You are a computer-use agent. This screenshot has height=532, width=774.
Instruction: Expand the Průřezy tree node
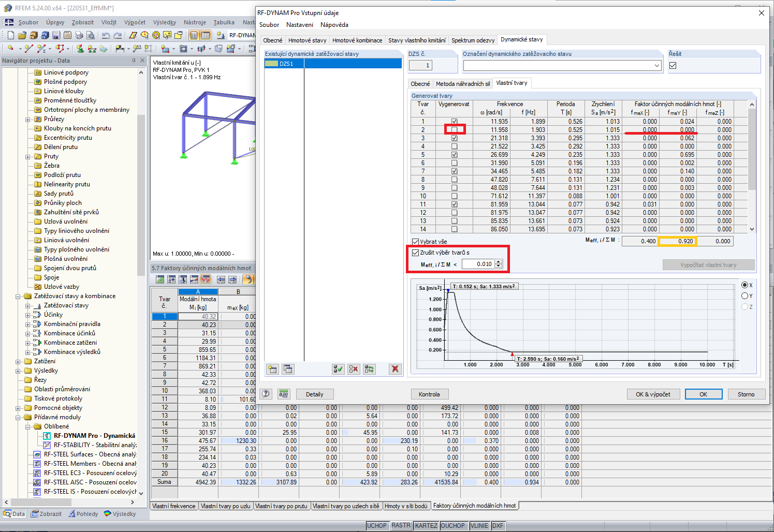pos(28,120)
